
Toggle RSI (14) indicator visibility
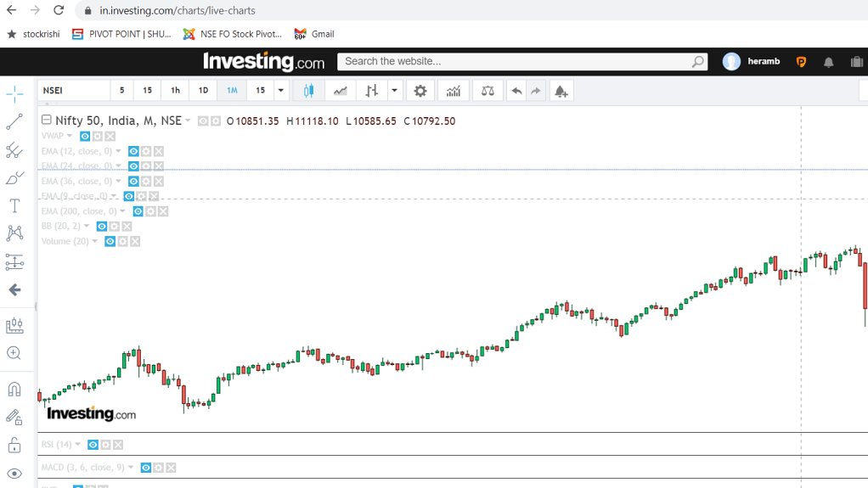click(93, 445)
